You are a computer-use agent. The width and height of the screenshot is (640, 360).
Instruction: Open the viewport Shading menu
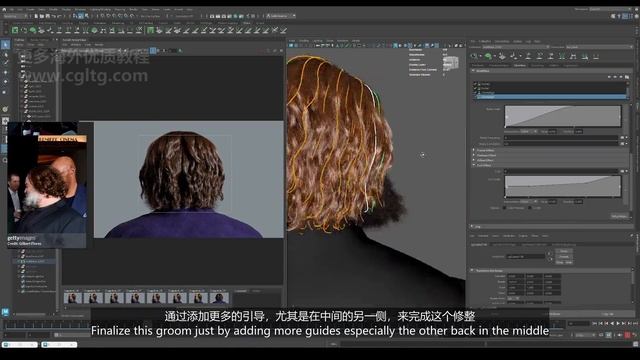click(x=304, y=41)
